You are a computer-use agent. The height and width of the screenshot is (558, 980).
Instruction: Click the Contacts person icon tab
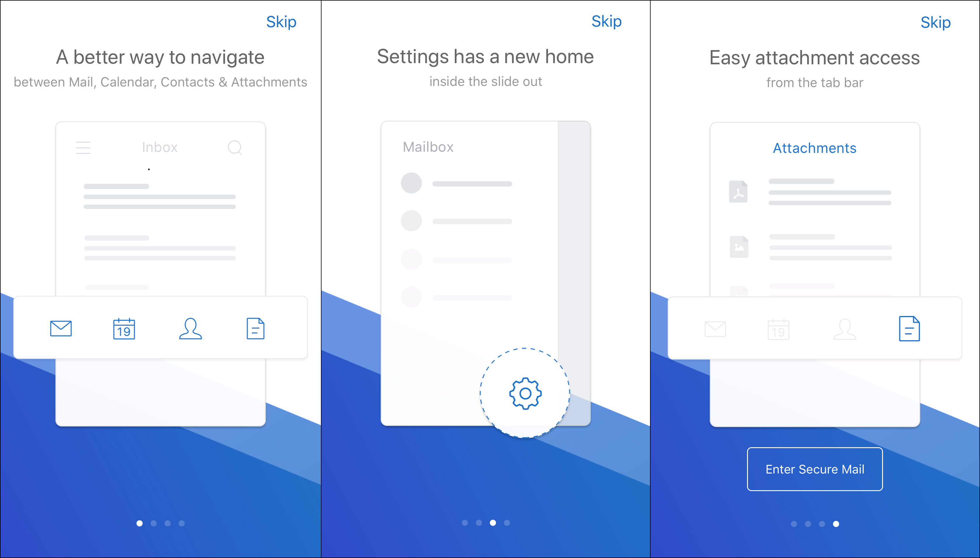click(189, 330)
